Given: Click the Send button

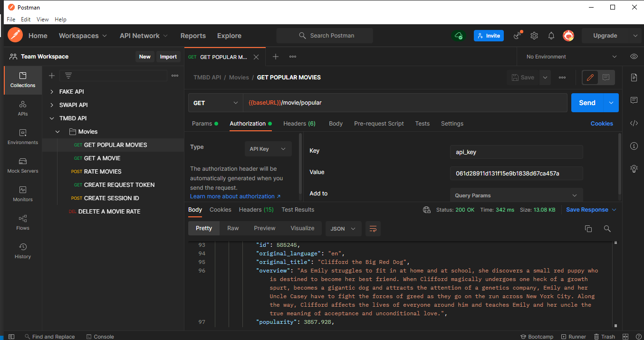Looking at the screenshot, I should pos(587,103).
